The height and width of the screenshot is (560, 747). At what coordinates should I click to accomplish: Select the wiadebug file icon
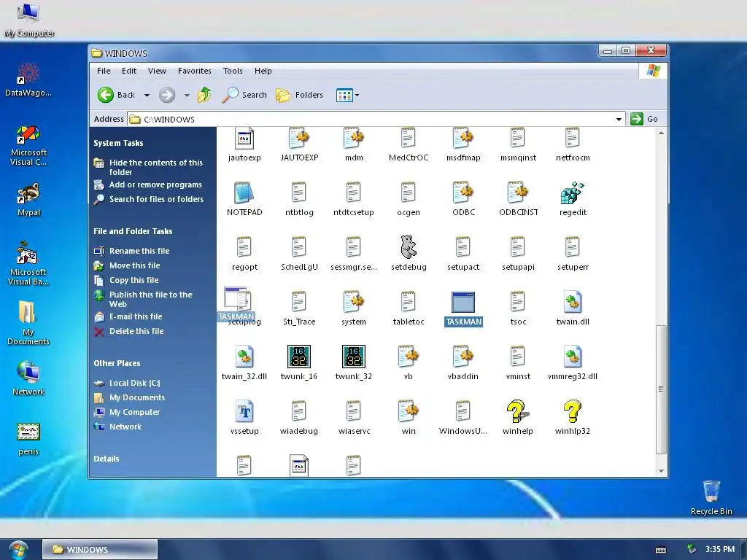tap(298, 411)
